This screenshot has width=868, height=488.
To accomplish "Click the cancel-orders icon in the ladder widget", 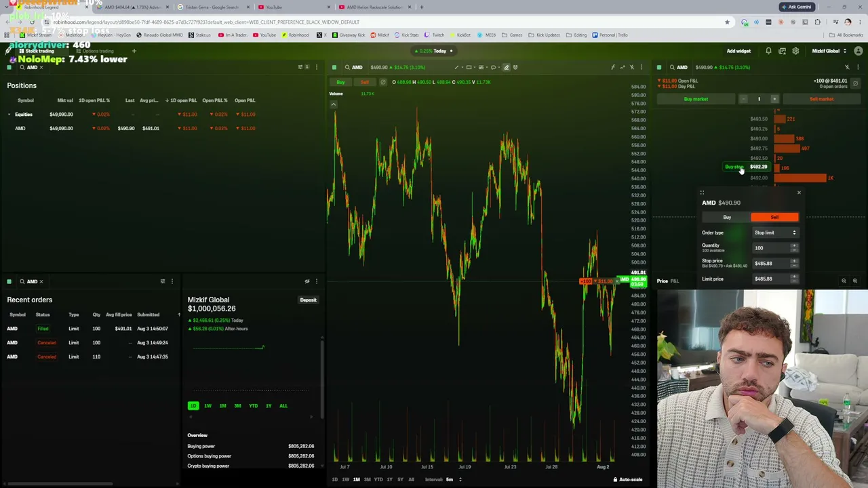I will point(855,83).
